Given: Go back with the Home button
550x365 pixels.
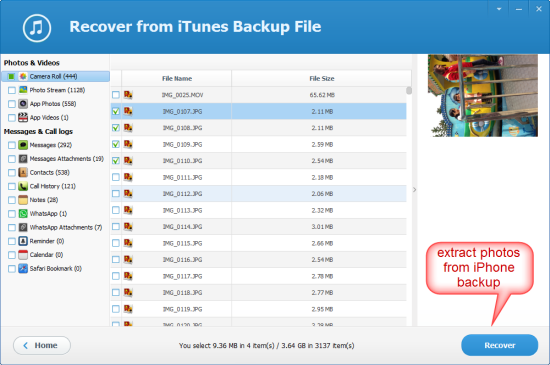Looking at the screenshot, I should pos(42,345).
